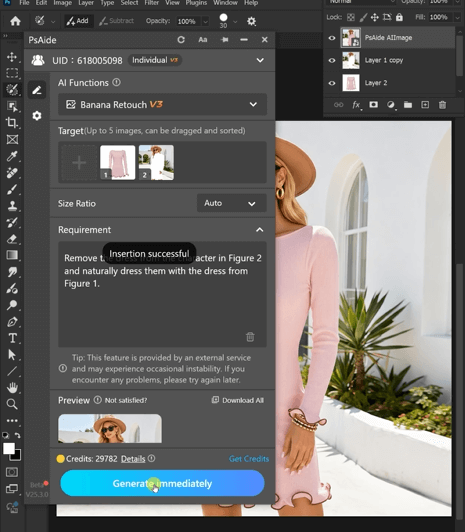Reset to default foreground and background colors

coord(5,435)
